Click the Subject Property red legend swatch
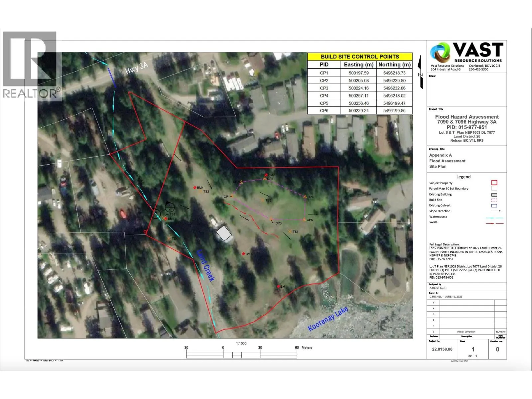The width and height of the screenshot is (532, 399). point(494,183)
